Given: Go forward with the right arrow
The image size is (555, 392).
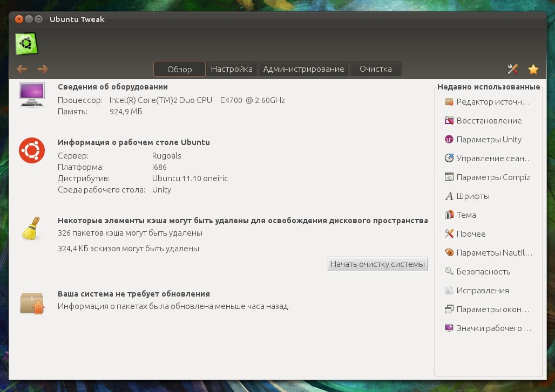Looking at the screenshot, I should [43, 69].
